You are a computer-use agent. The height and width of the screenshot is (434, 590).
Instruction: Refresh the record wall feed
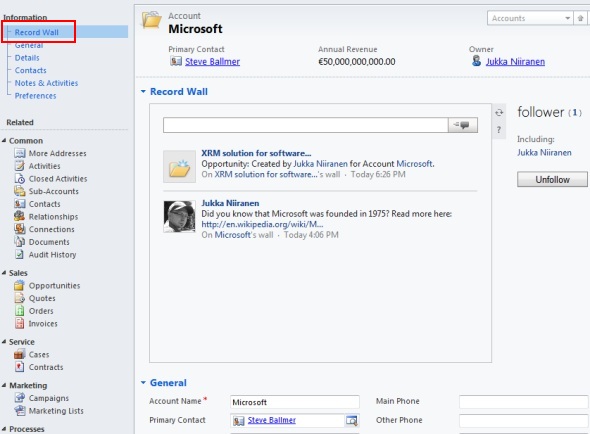tap(499, 113)
